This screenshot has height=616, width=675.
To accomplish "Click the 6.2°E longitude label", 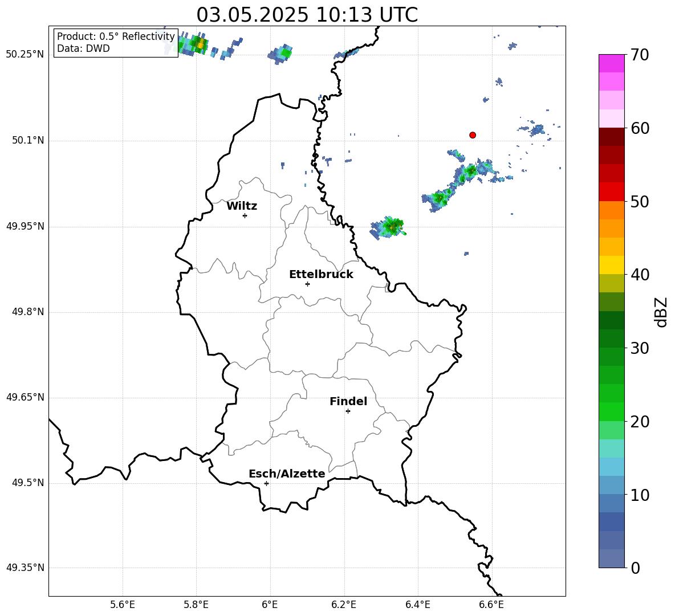I will [344, 605].
